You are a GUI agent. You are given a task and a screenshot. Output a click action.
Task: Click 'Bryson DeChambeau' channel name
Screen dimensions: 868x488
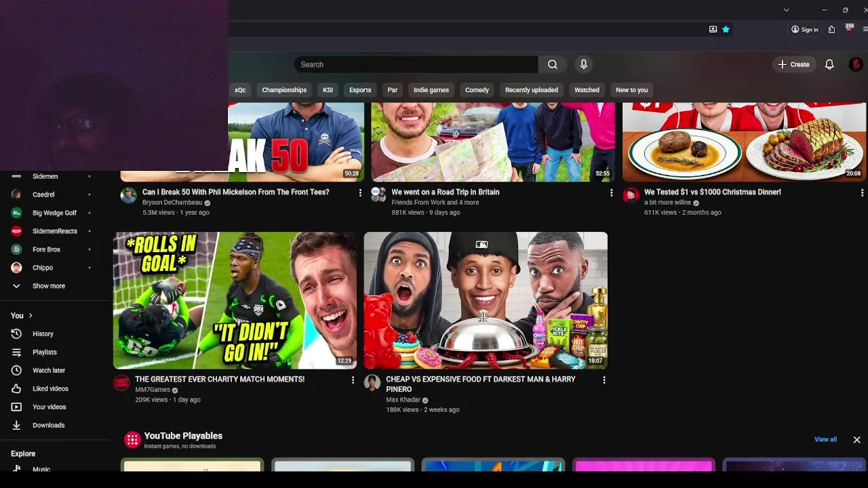coord(172,203)
